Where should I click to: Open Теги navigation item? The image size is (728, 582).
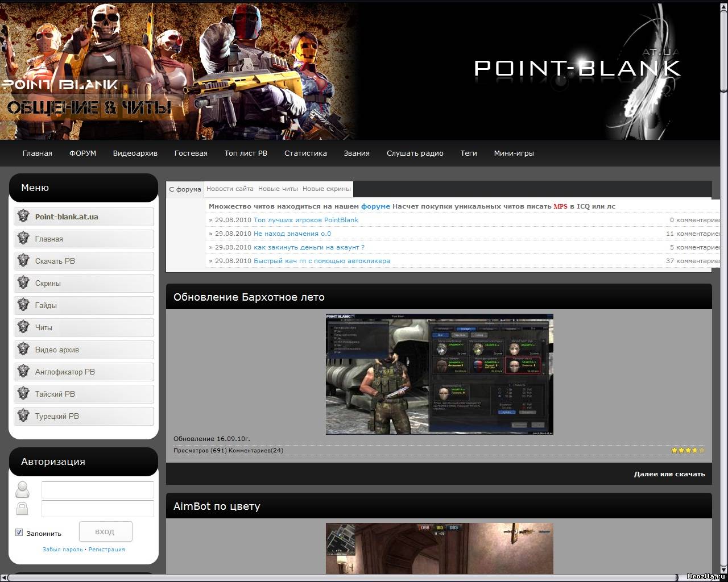pos(469,153)
